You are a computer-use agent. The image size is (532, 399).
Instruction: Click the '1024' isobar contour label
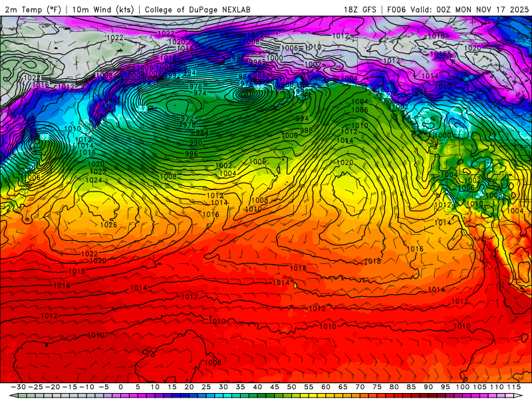pyautogui.click(x=94, y=180)
